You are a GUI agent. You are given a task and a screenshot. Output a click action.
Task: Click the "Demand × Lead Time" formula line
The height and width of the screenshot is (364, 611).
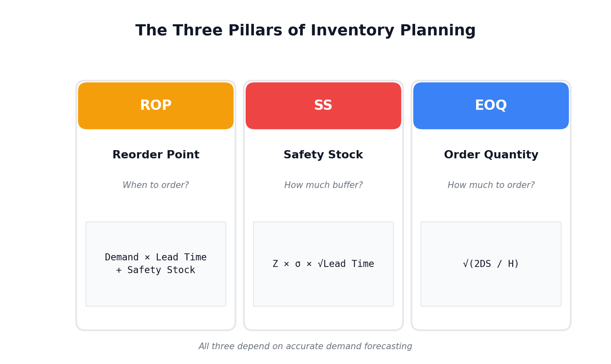(x=156, y=257)
